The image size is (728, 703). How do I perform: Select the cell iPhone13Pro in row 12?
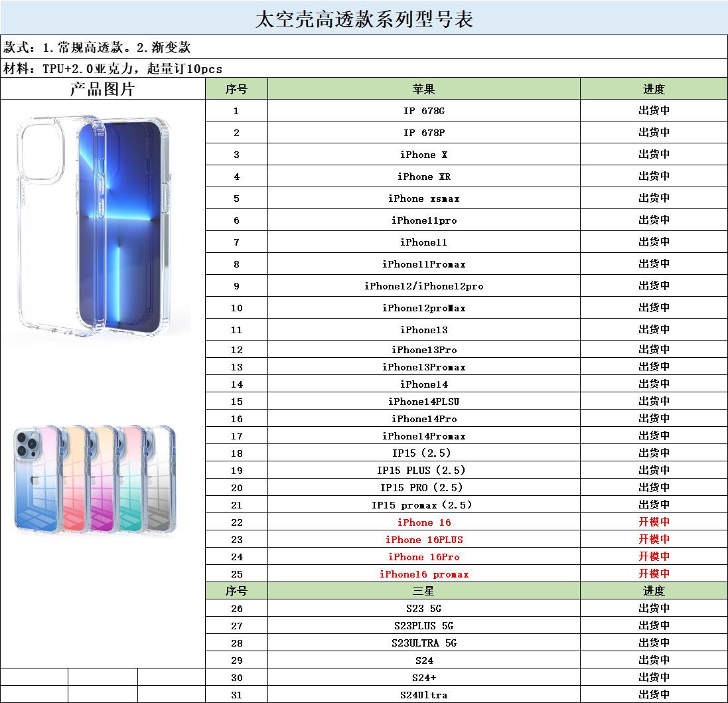(424, 349)
